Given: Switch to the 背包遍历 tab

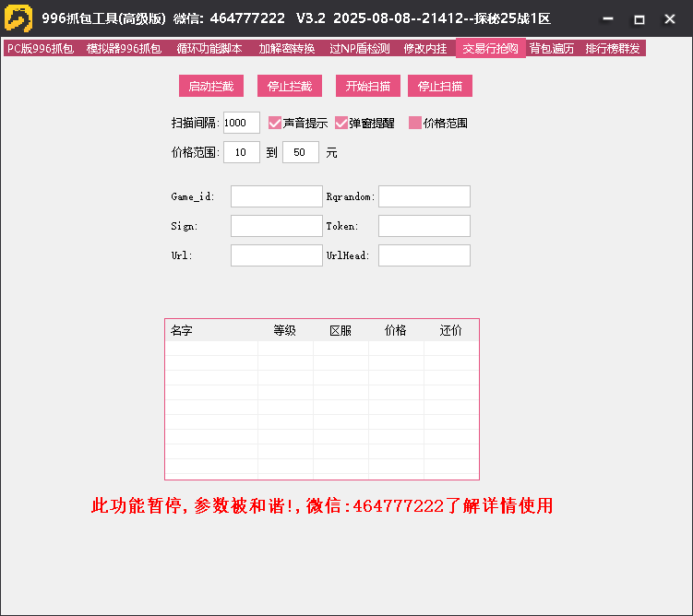Looking at the screenshot, I should [x=552, y=49].
